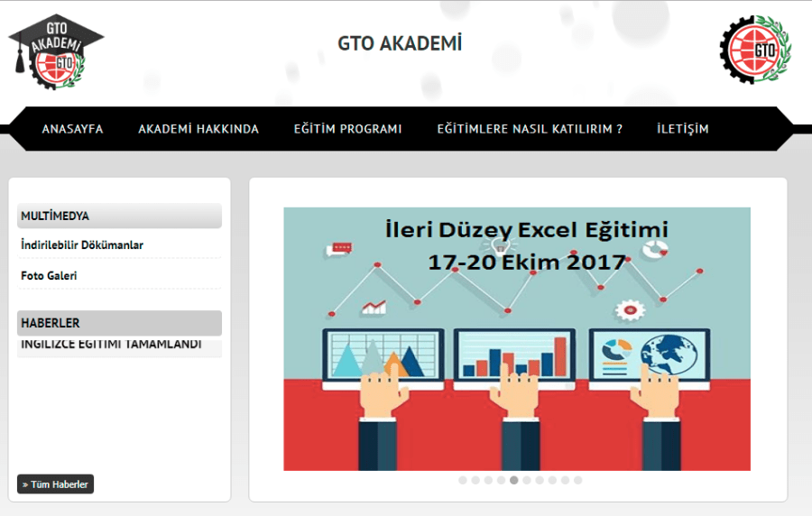This screenshot has height=516, width=812.
Task: Click the MULTİMEDYA section header
Action: (x=120, y=216)
